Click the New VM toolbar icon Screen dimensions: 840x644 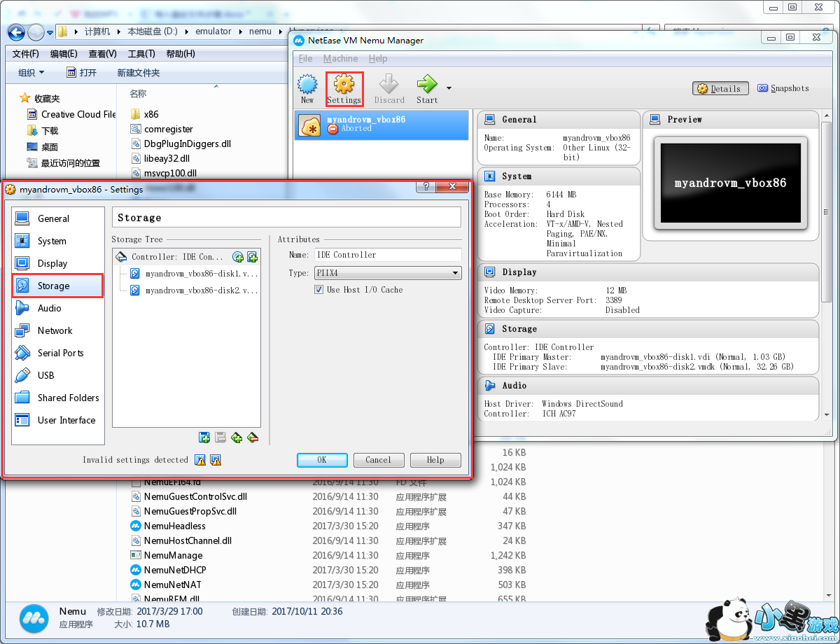pyautogui.click(x=307, y=89)
